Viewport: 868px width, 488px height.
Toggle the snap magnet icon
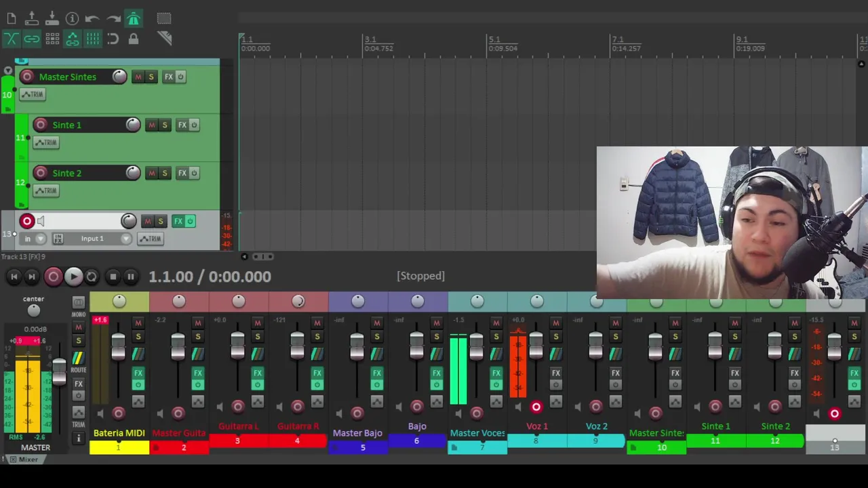click(113, 39)
